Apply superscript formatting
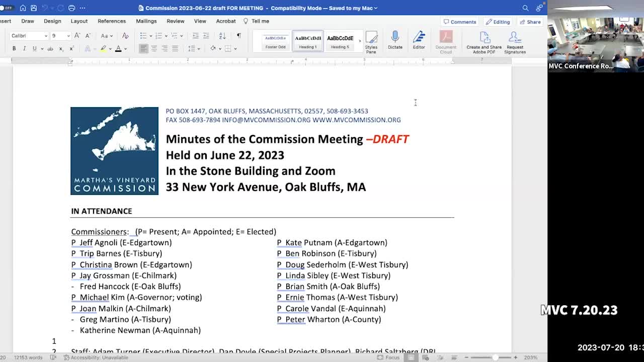The image size is (644, 362). [71, 49]
